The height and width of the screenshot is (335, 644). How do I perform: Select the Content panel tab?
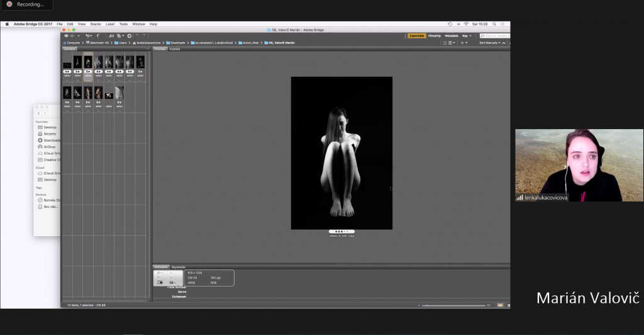pos(69,49)
